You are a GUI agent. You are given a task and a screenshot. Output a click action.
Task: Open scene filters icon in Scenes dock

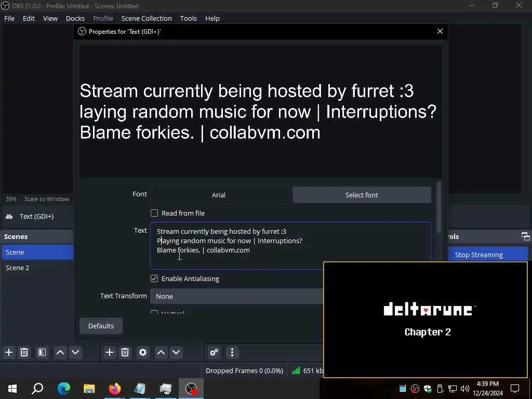(x=42, y=352)
